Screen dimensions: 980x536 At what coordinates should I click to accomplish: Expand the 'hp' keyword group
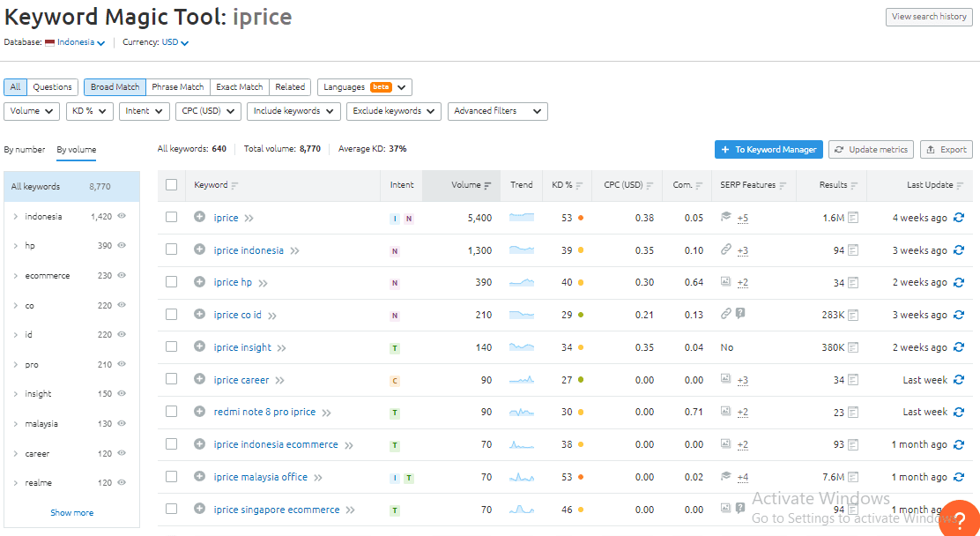click(15, 246)
